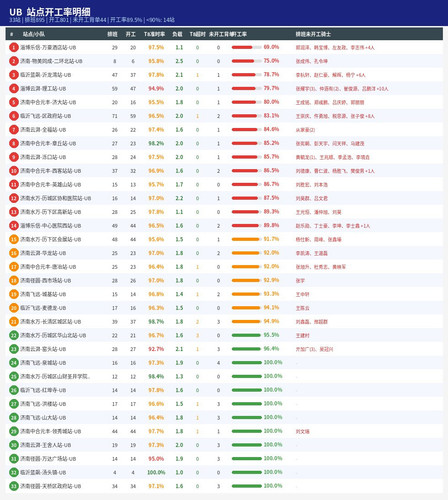Click the green rank 31 badge
Image resolution: width=448 pixels, height=500 pixels.
pyautogui.click(x=14, y=459)
